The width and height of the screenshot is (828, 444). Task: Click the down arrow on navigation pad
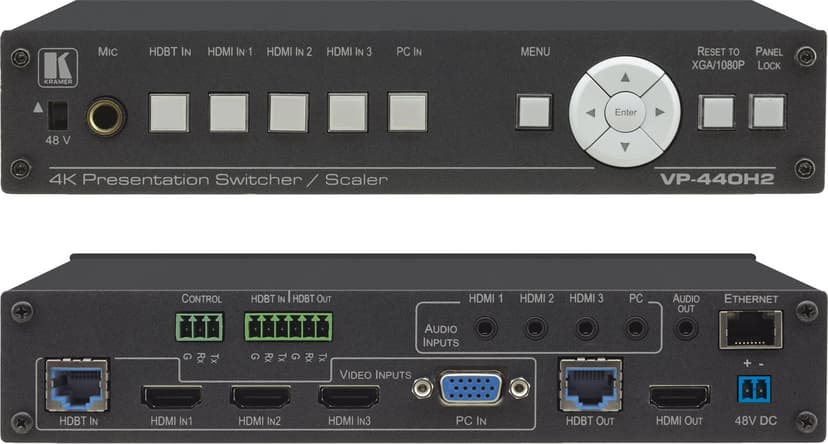coord(625,147)
